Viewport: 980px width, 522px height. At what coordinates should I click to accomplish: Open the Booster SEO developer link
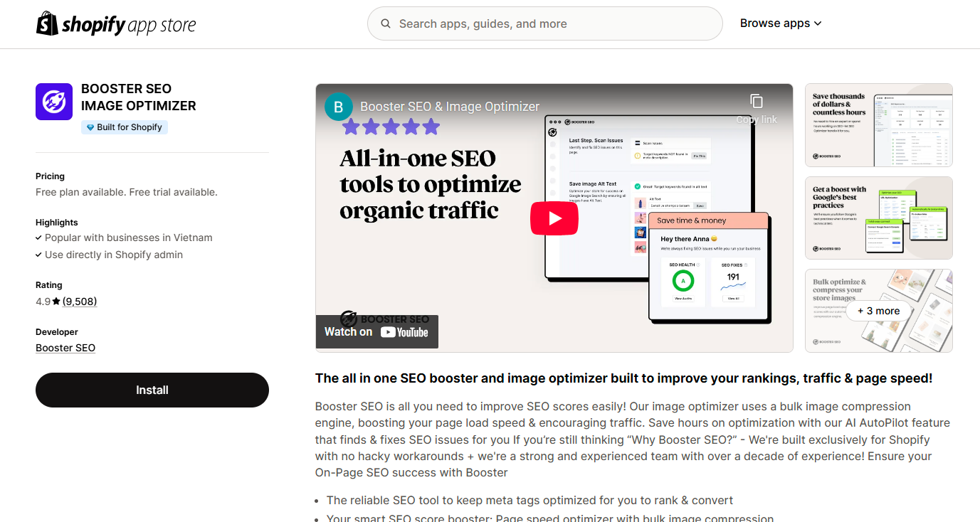[65, 347]
